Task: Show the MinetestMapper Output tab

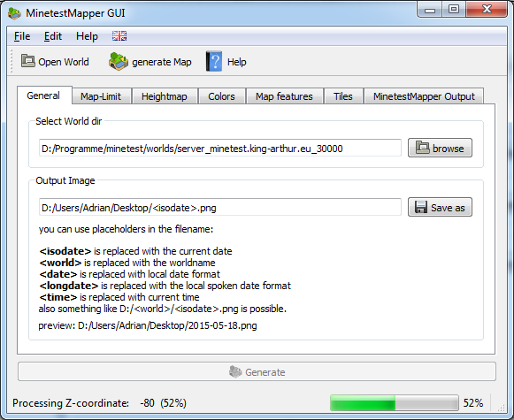Action: coord(424,96)
